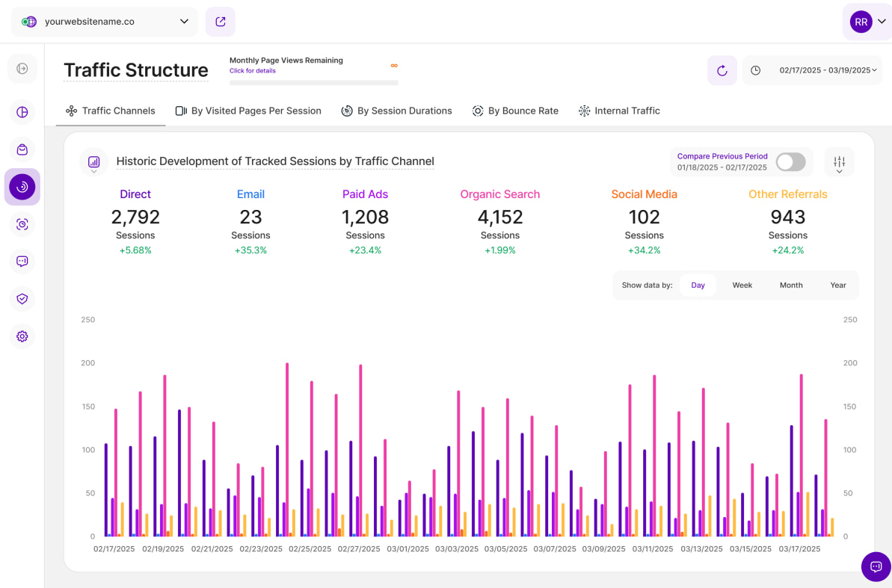Expand the sidebar navigation arrow icon
The image size is (892, 588).
point(22,69)
